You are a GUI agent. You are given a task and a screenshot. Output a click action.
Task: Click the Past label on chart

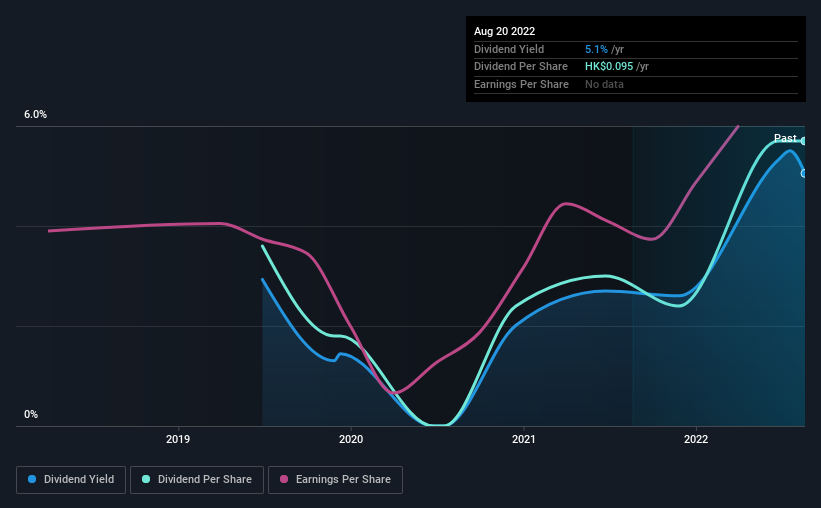[x=785, y=138]
